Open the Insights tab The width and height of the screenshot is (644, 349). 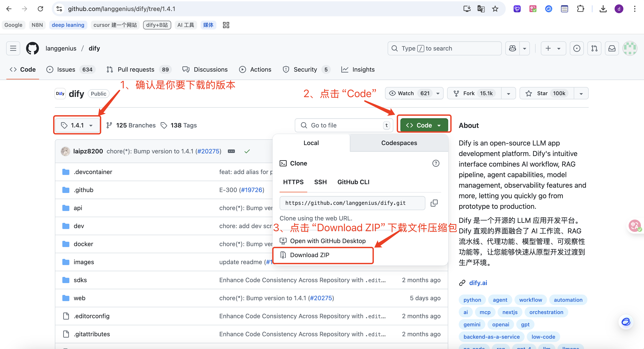(x=358, y=70)
